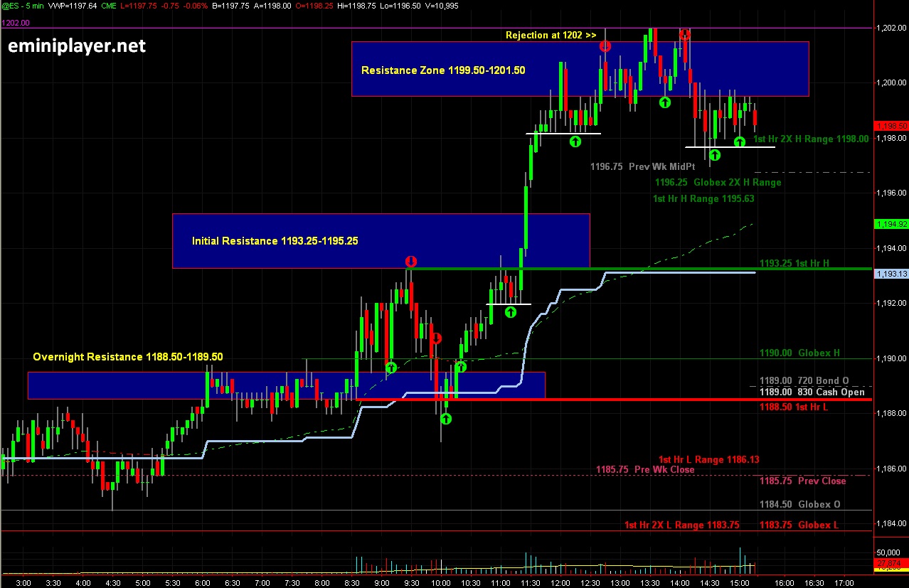The image size is (909, 588).
Task: Click the open value O=1198.25
Action: (314, 6)
